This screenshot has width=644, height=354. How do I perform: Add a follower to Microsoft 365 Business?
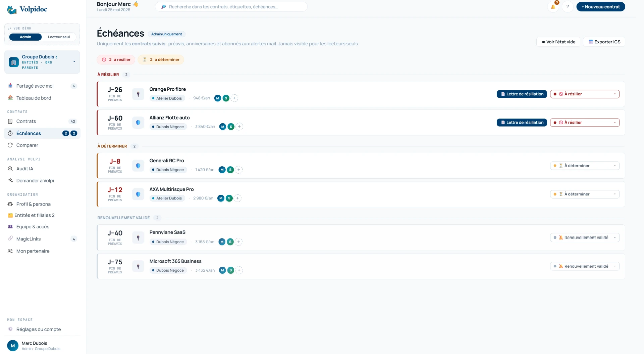pos(239,270)
